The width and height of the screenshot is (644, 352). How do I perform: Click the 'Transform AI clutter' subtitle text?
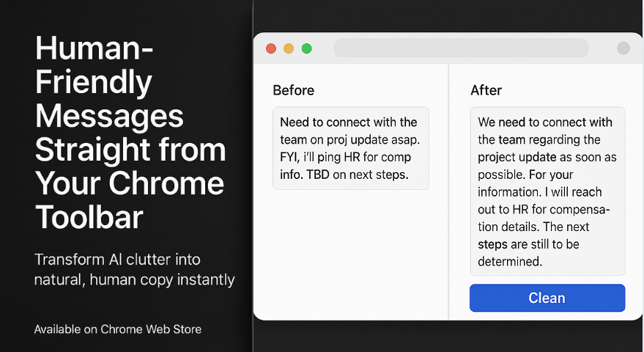click(134, 269)
